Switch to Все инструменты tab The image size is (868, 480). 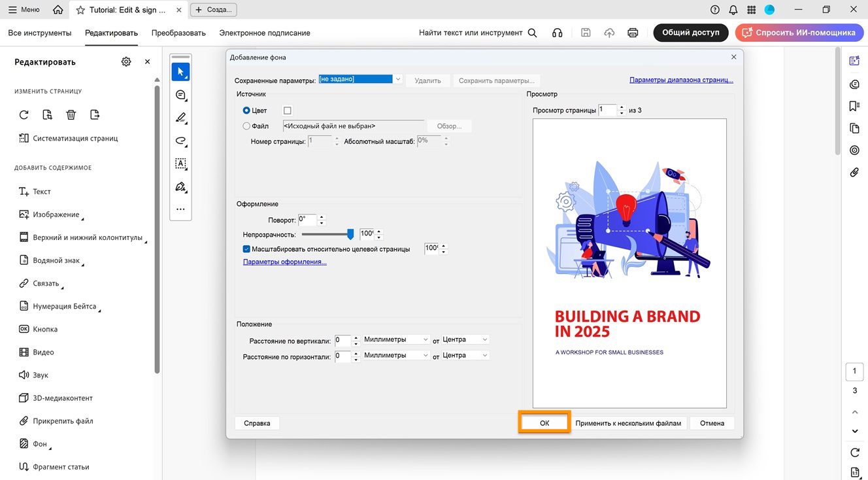coord(40,33)
